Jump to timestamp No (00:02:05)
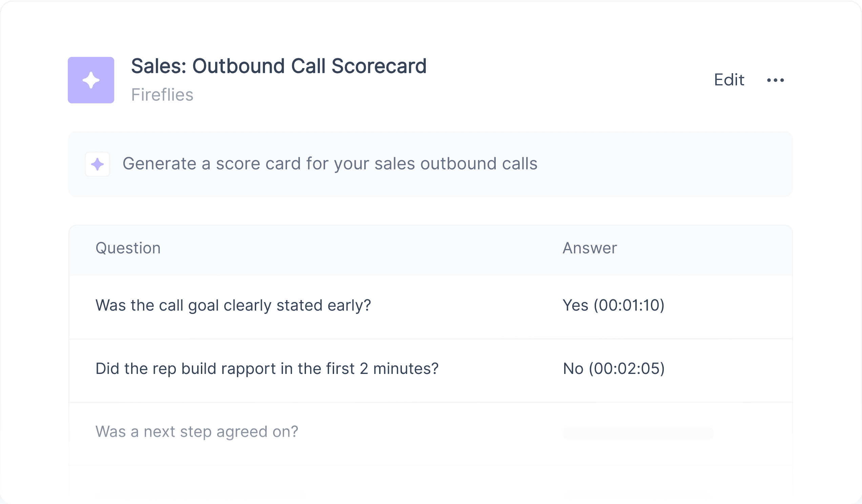The height and width of the screenshot is (504, 862). point(614,369)
